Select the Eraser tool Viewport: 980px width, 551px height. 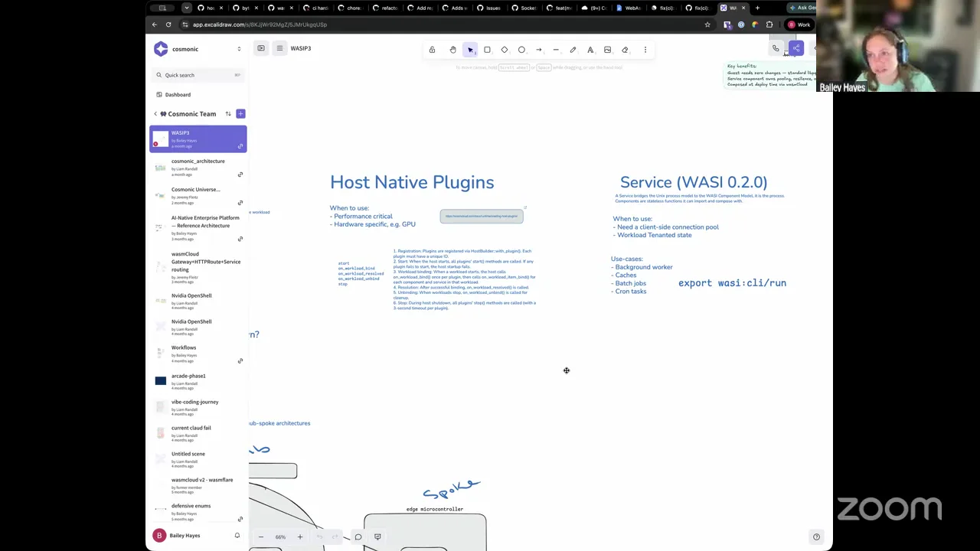click(x=625, y=50)
